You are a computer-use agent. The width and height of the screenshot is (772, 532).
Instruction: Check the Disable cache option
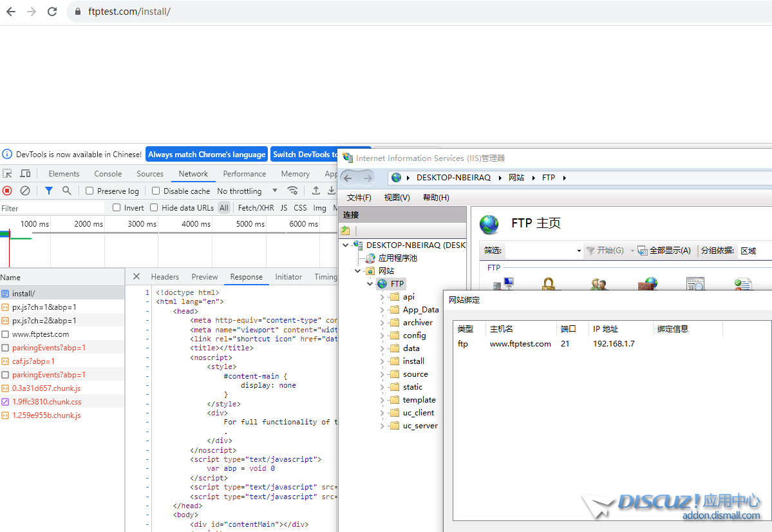[x=156, y=191]
